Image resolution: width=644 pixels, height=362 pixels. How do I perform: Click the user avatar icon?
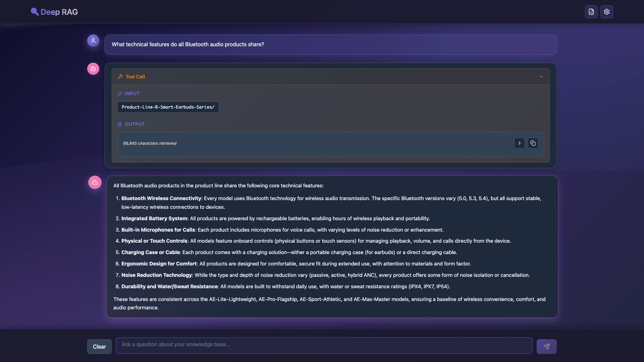pos(93,41)
